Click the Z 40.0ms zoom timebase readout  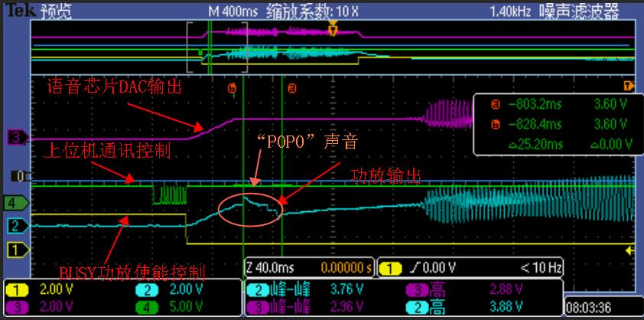(270, 269)
